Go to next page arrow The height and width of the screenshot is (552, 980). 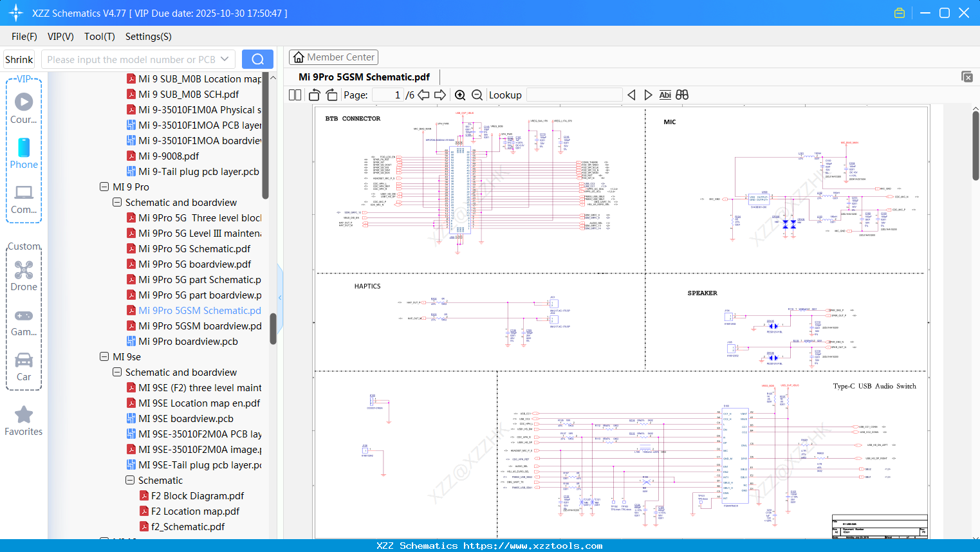pos(440,95)
